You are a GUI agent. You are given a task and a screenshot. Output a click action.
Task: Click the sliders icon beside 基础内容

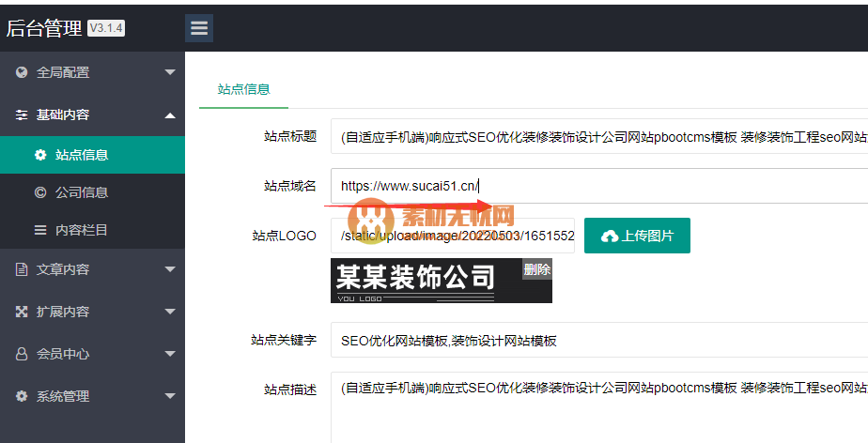tap(22, 115)
